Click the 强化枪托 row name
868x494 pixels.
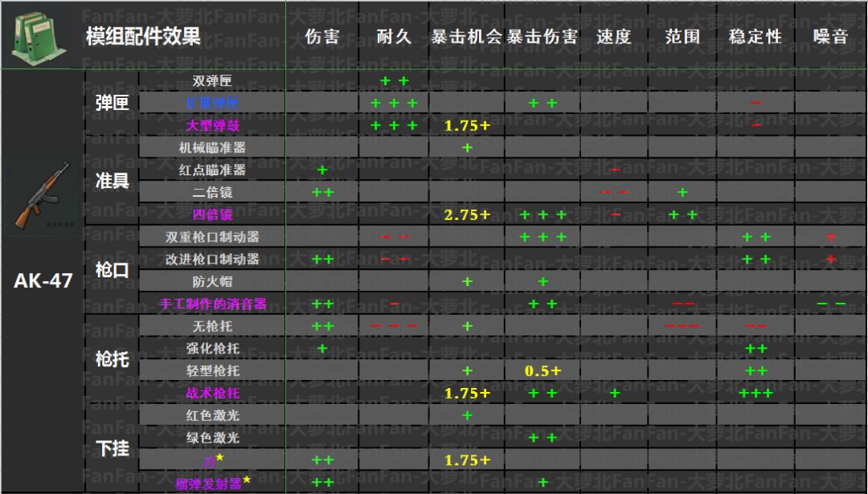point(212,348)
